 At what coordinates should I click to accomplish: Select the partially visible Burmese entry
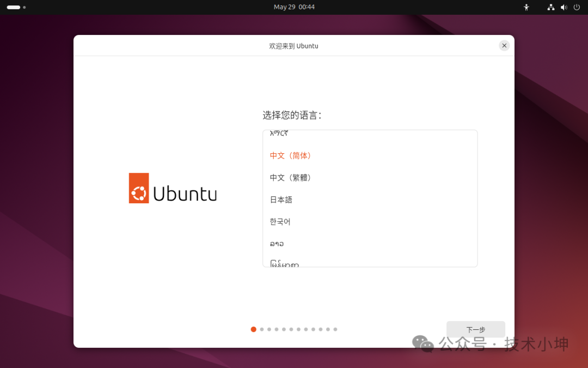coord(284,264)
